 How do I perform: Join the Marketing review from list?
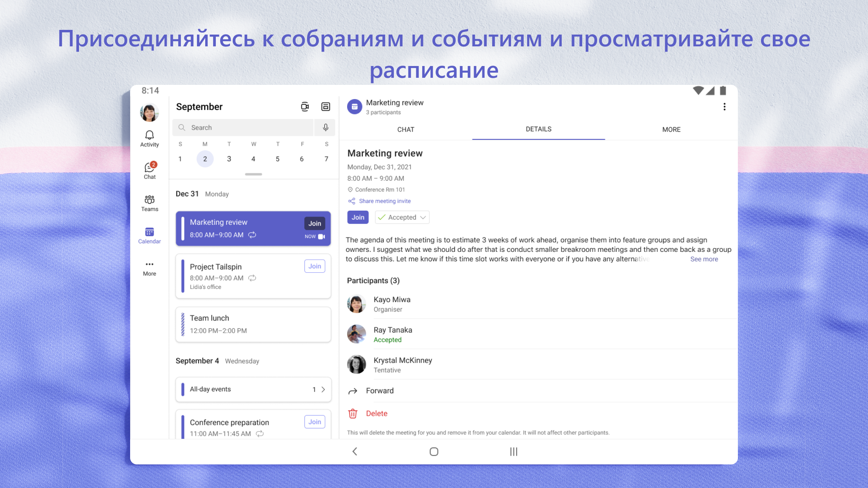[314, 223]
